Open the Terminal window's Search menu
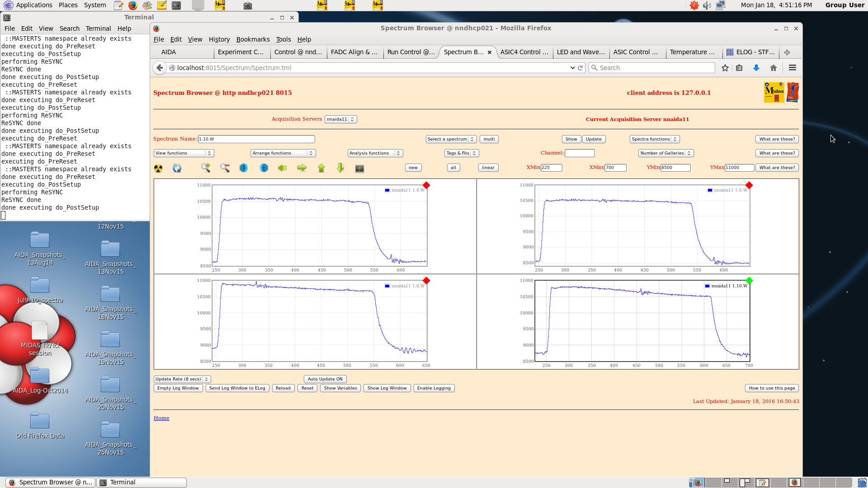Screen dimensions: 868x488 69,28
